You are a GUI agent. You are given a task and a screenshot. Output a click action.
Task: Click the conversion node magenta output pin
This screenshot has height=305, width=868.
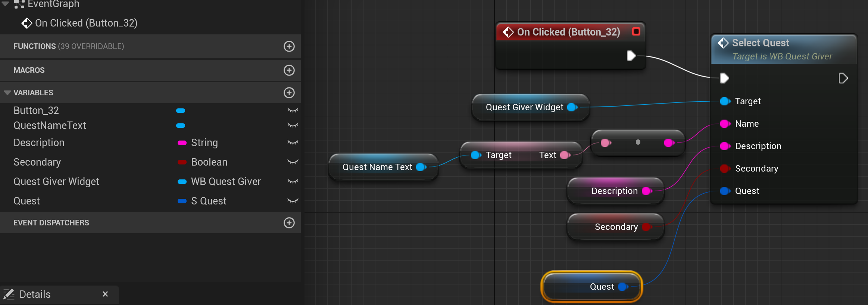pyautogui.click(x=669, y=142)
